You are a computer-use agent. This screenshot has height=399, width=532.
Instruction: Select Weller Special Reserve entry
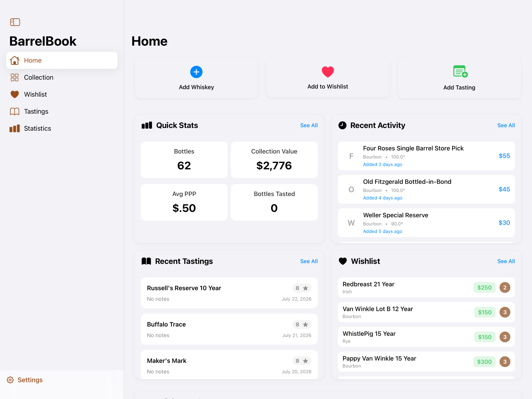tap(426, 223)
